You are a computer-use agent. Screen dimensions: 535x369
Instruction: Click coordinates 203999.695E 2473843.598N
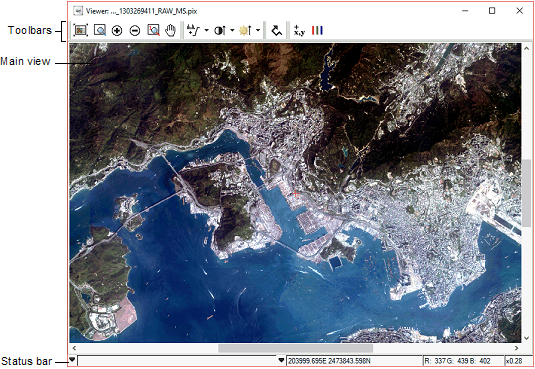tap(329, 361)
